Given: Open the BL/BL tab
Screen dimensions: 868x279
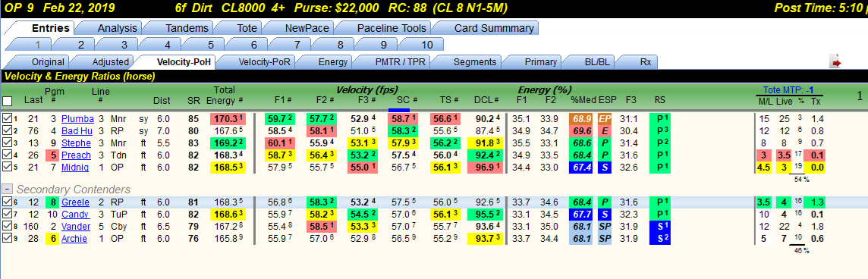Looking at the screenshot, I should [597, 62].
